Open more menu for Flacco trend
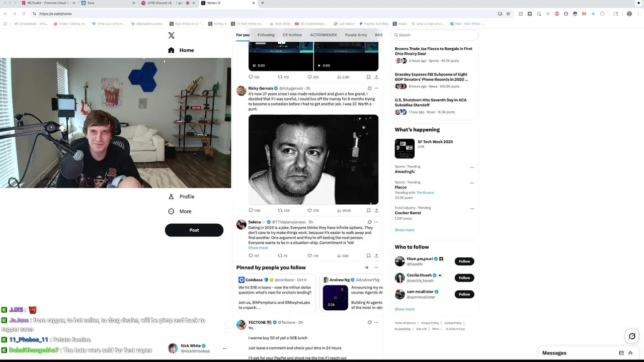 [472, 183]
